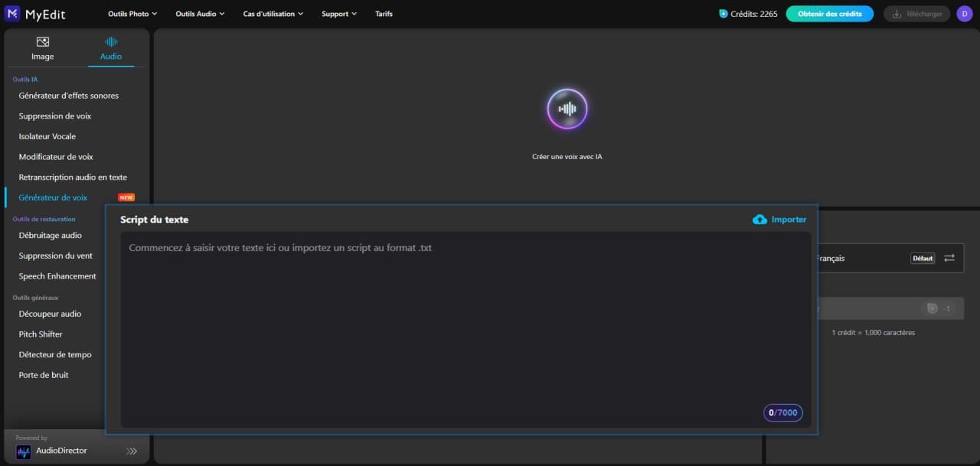Click the MyEdit logo icon
This screenshot has width=980, height=466.
coord(12,14)
